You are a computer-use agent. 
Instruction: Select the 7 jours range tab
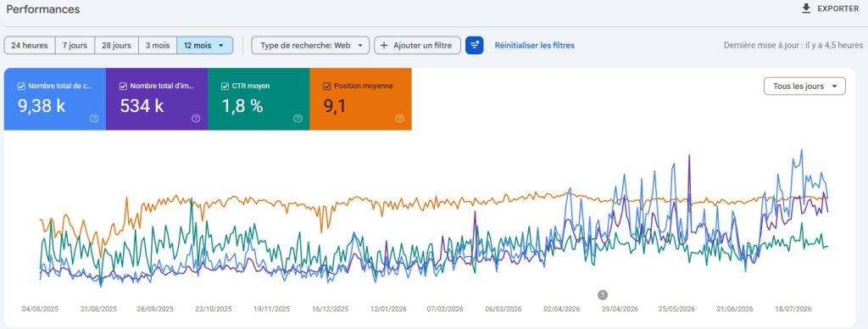pos(75,46)
